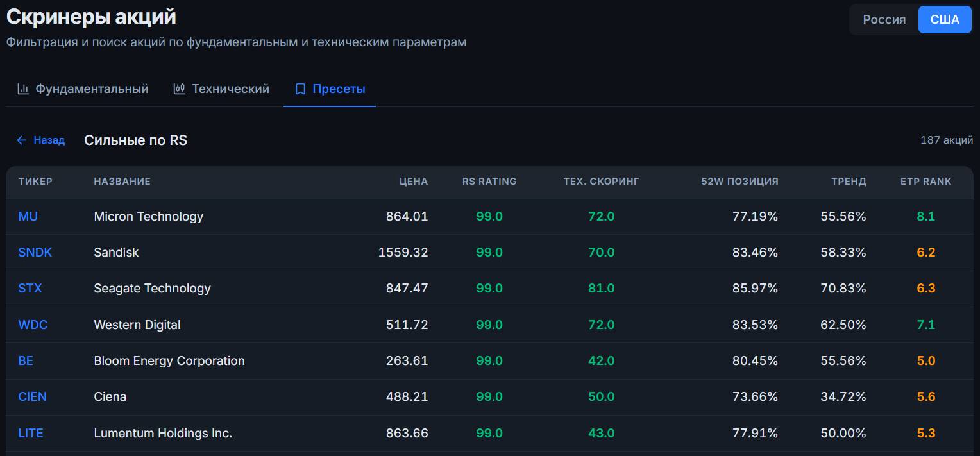Open the LITE ticker link
This screenshot has width=980, height=456.
click(x=31, y=434)
